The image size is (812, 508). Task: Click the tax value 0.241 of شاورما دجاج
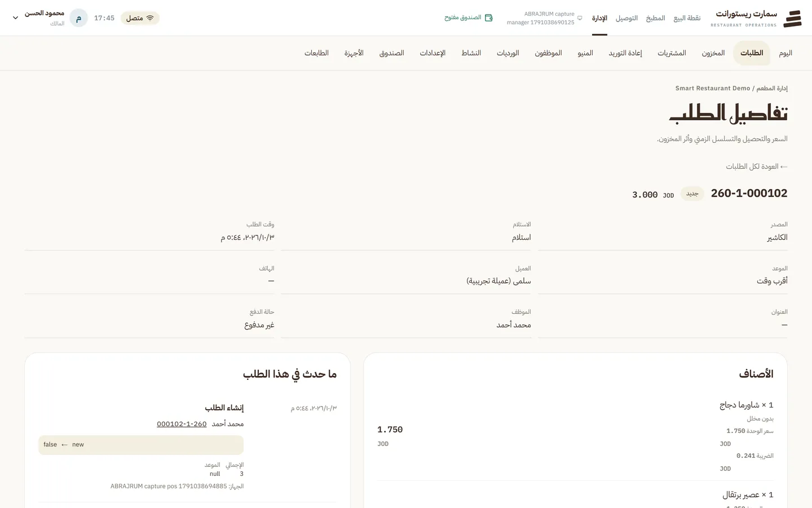[745, 456]
